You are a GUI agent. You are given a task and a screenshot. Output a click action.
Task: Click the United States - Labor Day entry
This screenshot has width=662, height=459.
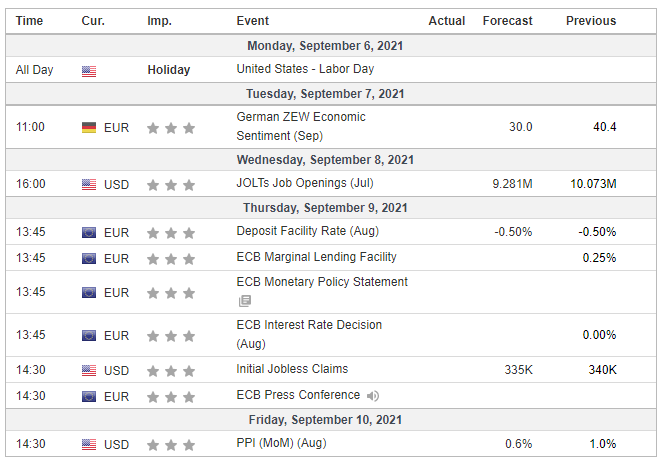coord(305,69)
